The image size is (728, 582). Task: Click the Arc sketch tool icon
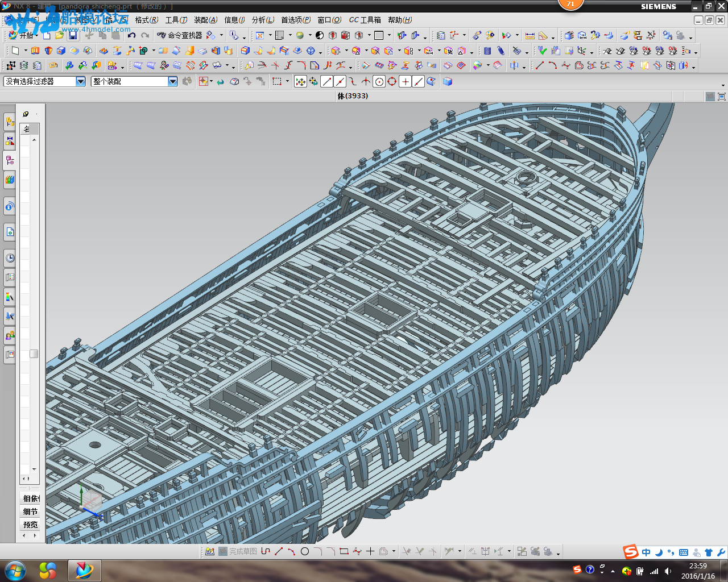(552, 65)
